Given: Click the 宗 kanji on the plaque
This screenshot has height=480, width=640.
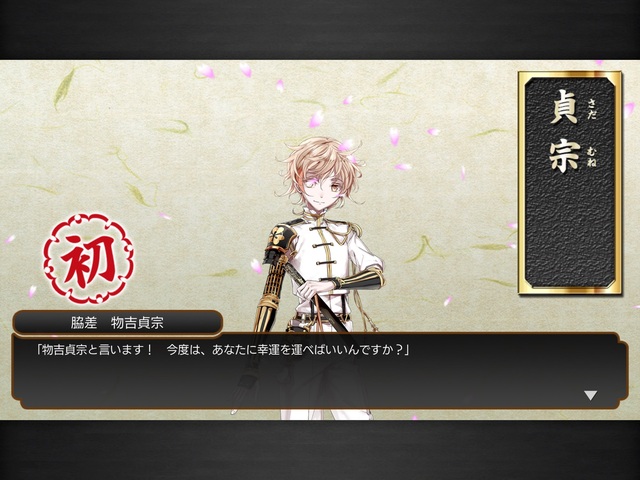Looking at the screenshot, I should [x=564, y=155].
